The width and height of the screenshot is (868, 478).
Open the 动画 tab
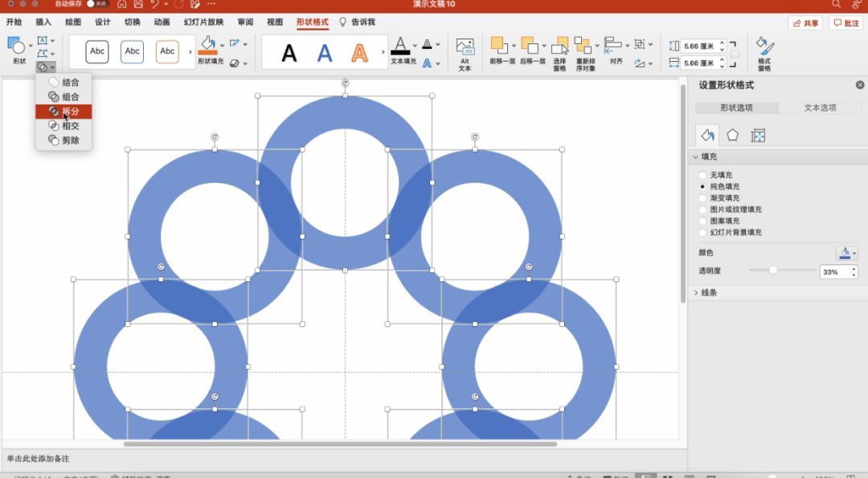[162, 22]
